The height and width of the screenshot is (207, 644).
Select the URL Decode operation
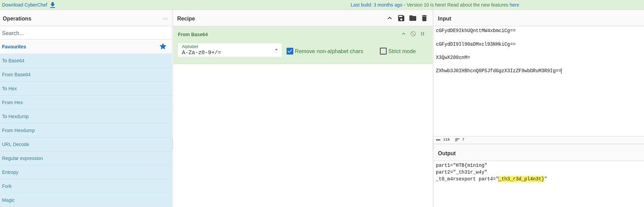pyautogui.click(x=86, y=144)
